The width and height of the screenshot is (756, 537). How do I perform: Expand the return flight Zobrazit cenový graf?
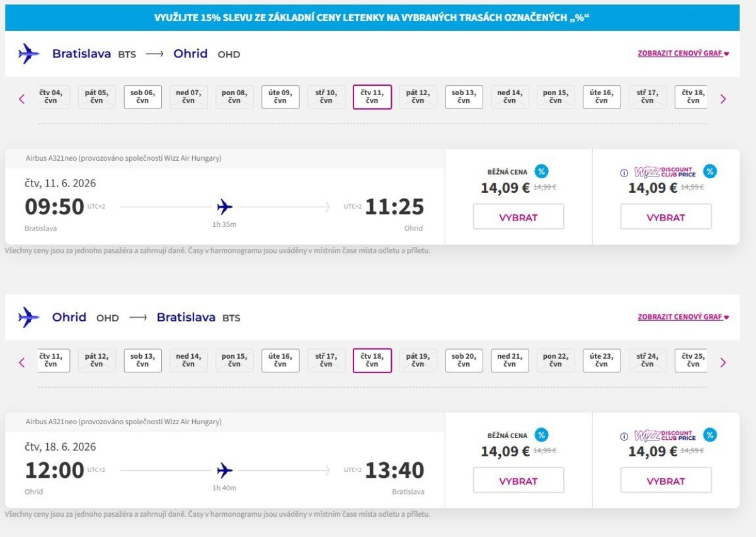pos(683,317)
